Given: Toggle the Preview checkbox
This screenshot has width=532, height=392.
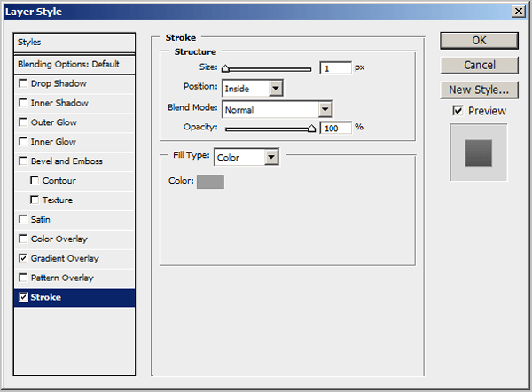Looking at the screenshot, I should pyautogui.click(x=458, y=110).
